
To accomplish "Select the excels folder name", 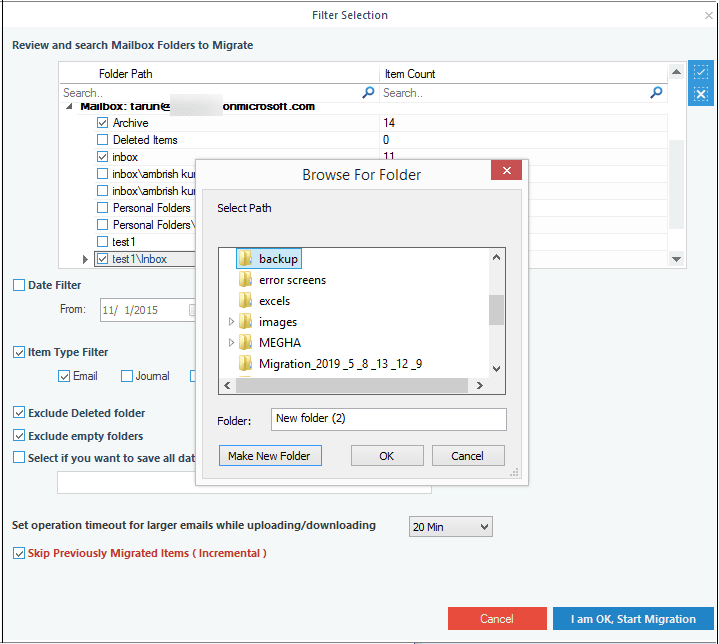I will pyautogui.click(x=275, y=301).
